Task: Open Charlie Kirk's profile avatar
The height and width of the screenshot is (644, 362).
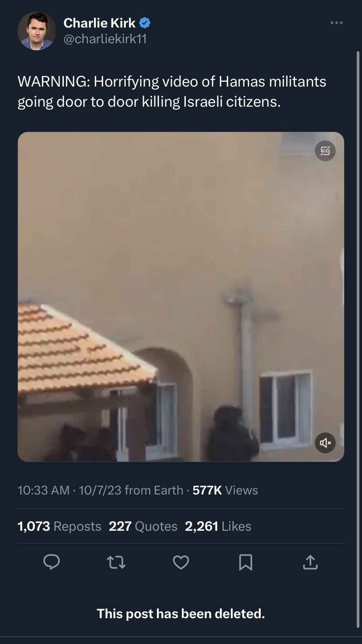Action: tap(37, 31)
